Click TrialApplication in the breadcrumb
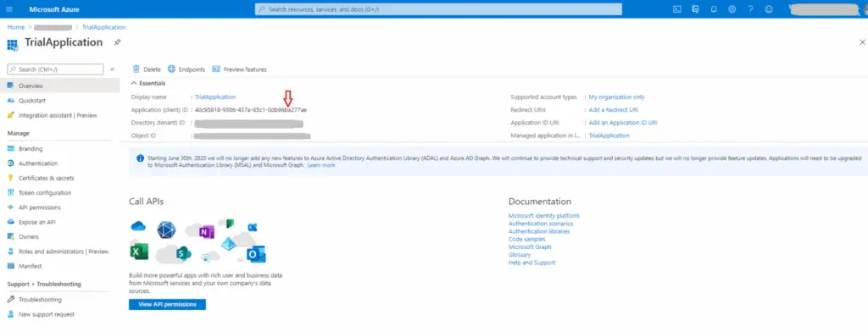 point(103,27)
